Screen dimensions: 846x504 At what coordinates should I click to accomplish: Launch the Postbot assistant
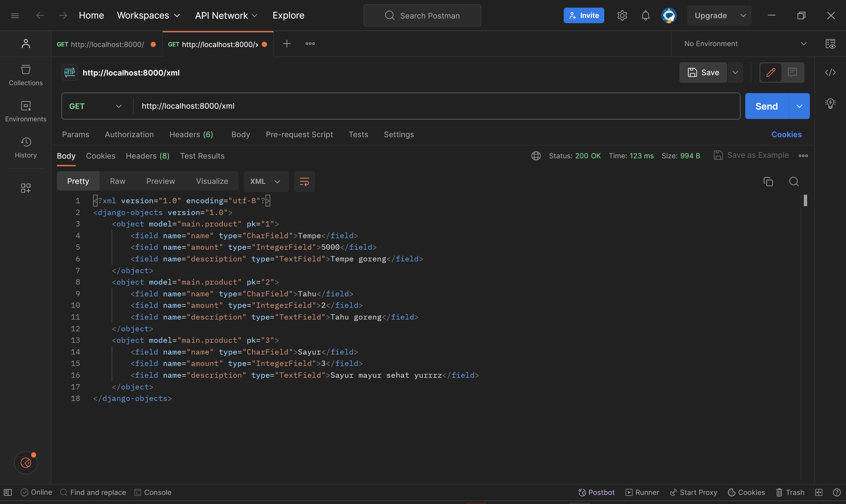pyautogui.click(x=597, y=492)
